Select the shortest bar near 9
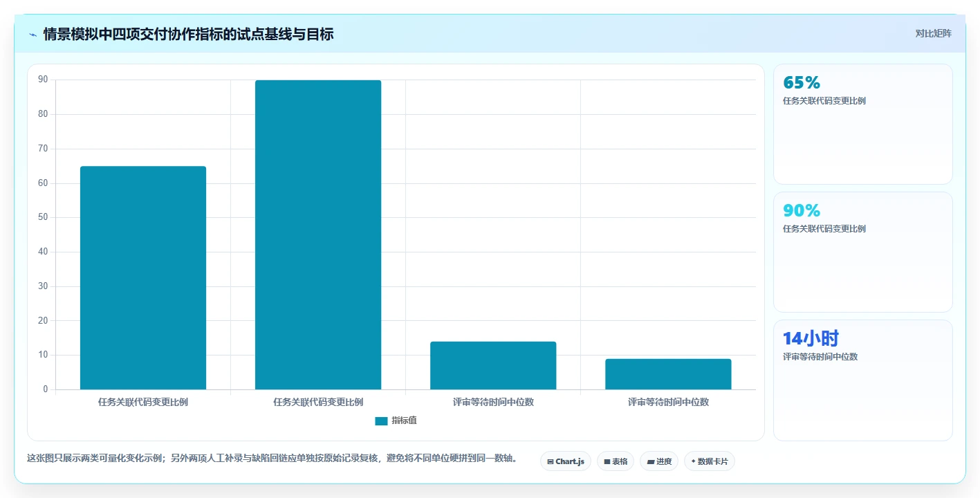Screen dimensions: 980x498 (668, 374)
